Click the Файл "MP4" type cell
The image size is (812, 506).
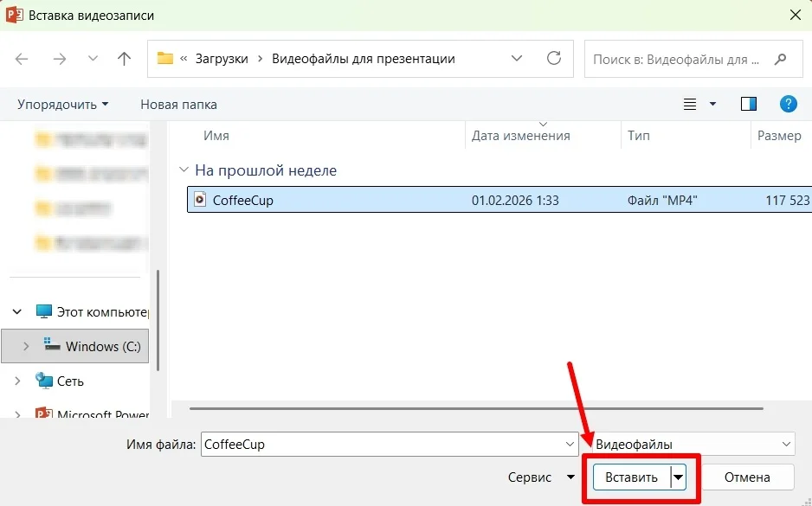coord(662,200)
